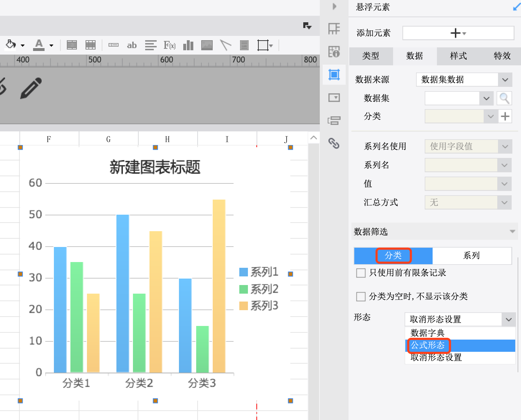Insert rich text with the ab icon
Screen dimensions: 521x420
[x=132, y=45]
